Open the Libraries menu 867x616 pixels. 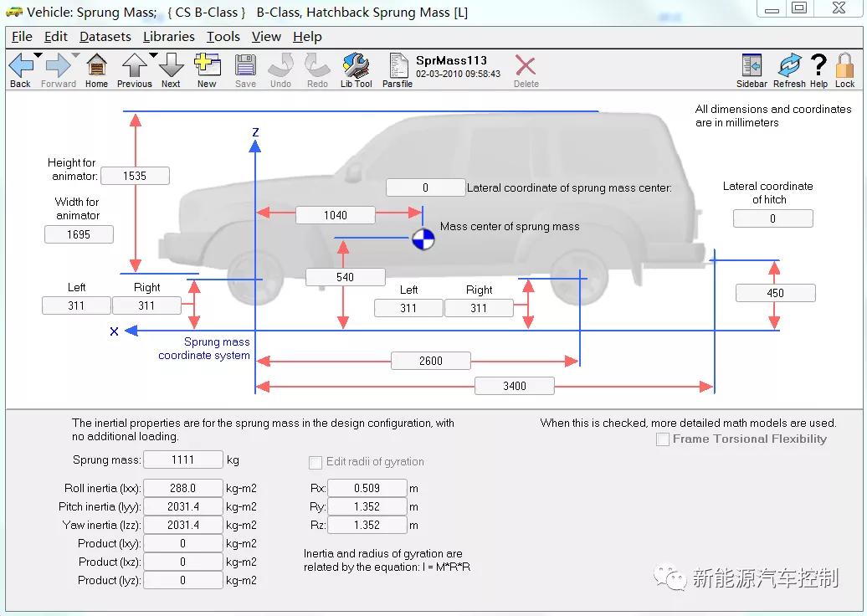[x=168, y=37]
